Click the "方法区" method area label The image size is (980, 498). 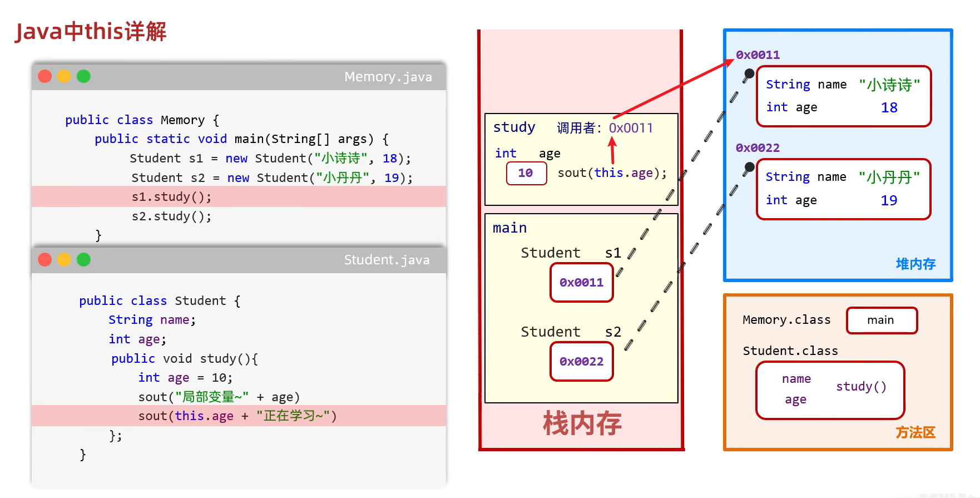[915, 433]
